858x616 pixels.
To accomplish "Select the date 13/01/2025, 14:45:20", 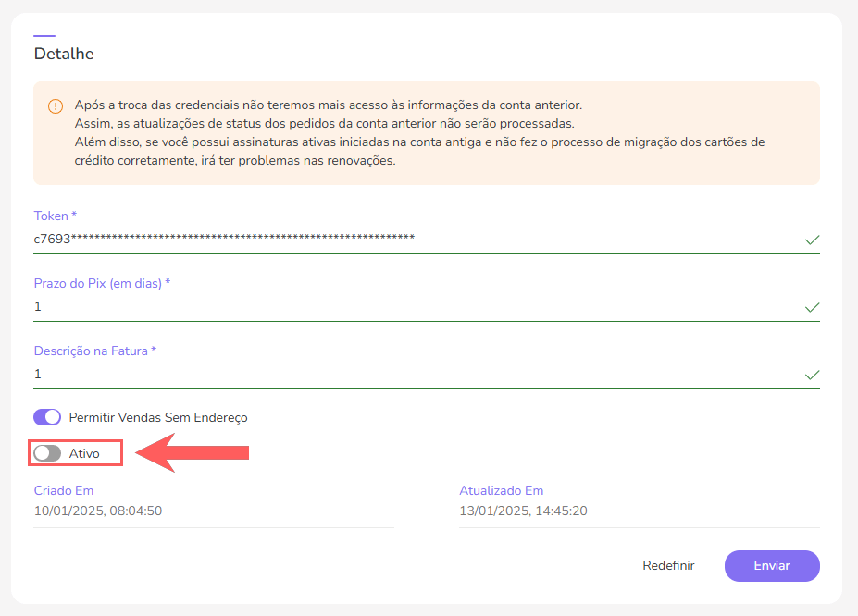I will 523,511.
